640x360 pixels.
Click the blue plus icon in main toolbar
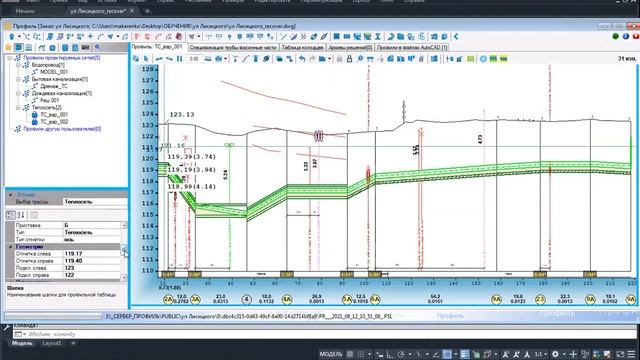[91, 37]
